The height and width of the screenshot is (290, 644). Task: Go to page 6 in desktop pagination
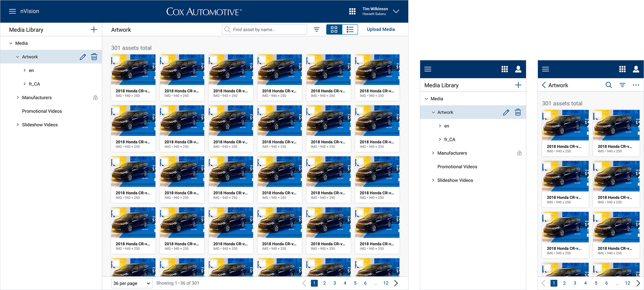click(365, 283)
